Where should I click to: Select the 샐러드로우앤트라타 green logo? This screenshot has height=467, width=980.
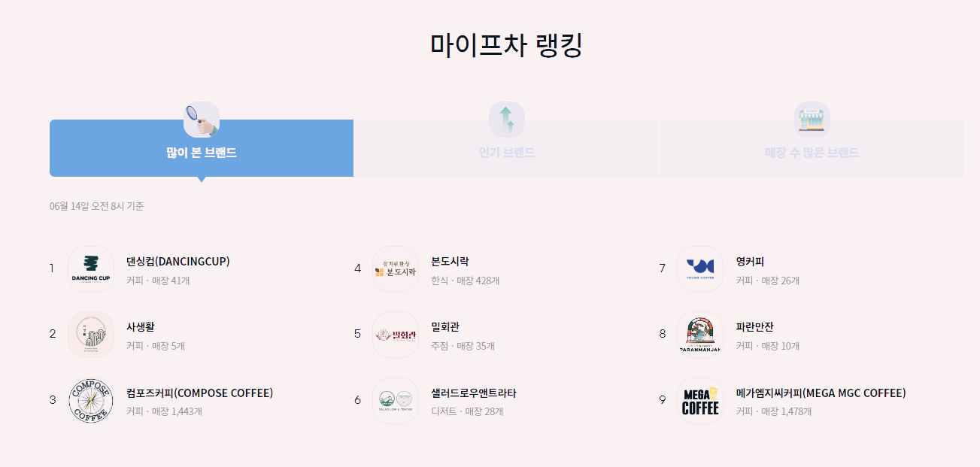click(x=395, y=399)
